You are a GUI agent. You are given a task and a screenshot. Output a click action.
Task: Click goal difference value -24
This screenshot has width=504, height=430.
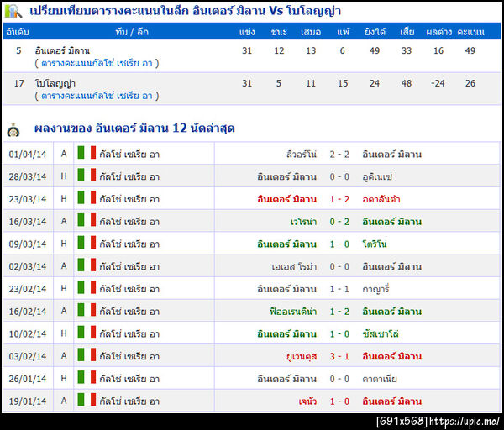(x=438, y=83)
